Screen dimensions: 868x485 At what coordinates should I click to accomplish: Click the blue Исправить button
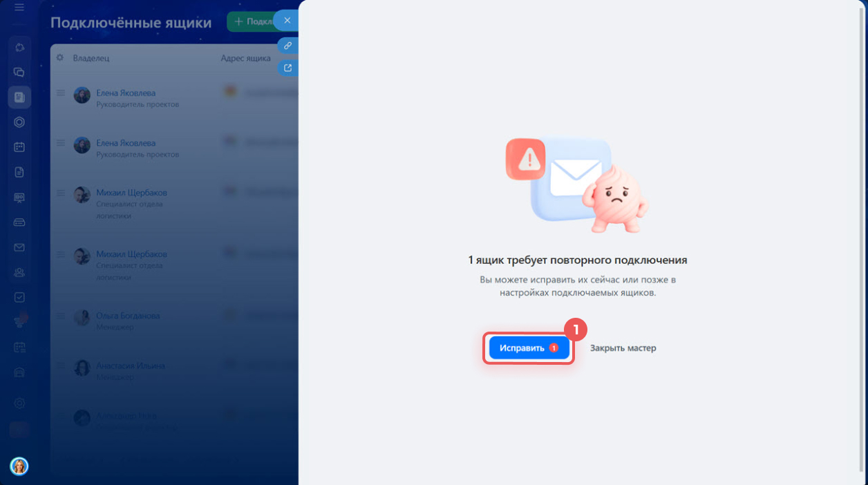click(x=529, y=348)
